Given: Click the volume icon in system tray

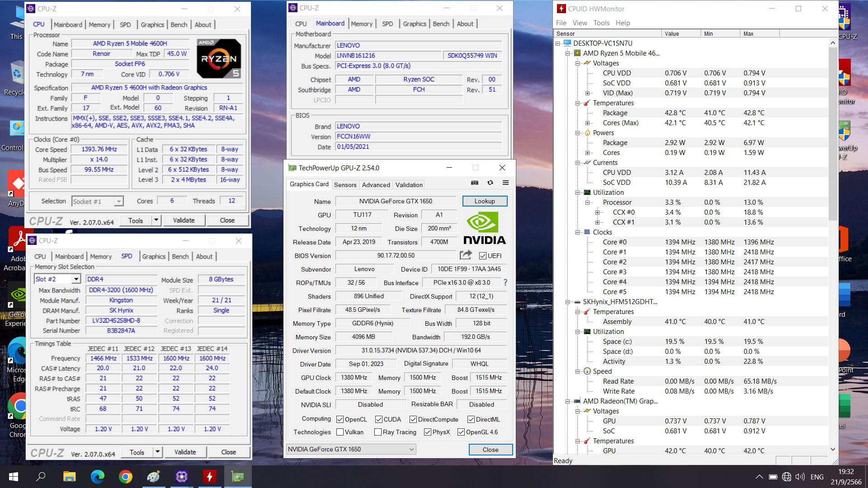Looking at the screenshot, I should click(x=800, y=477).
